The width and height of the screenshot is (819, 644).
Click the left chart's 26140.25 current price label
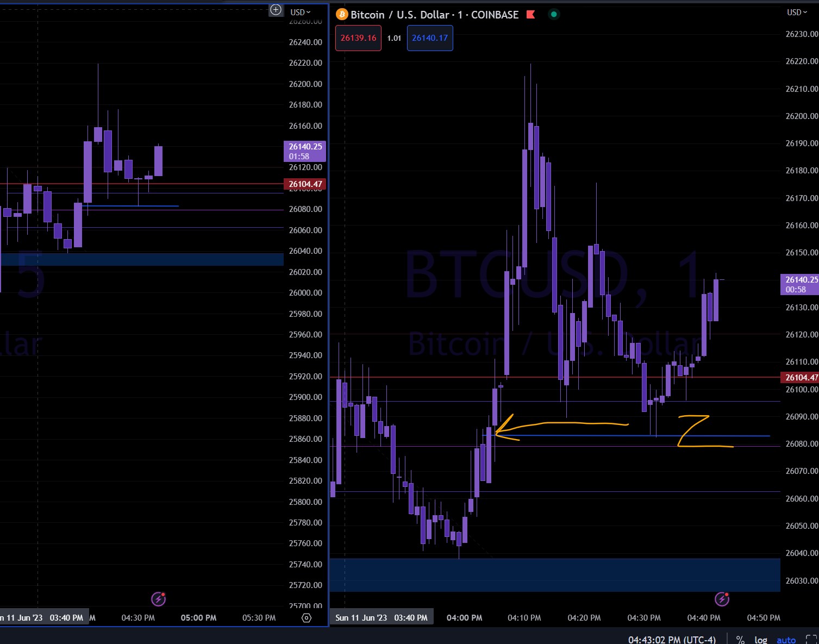305,151
